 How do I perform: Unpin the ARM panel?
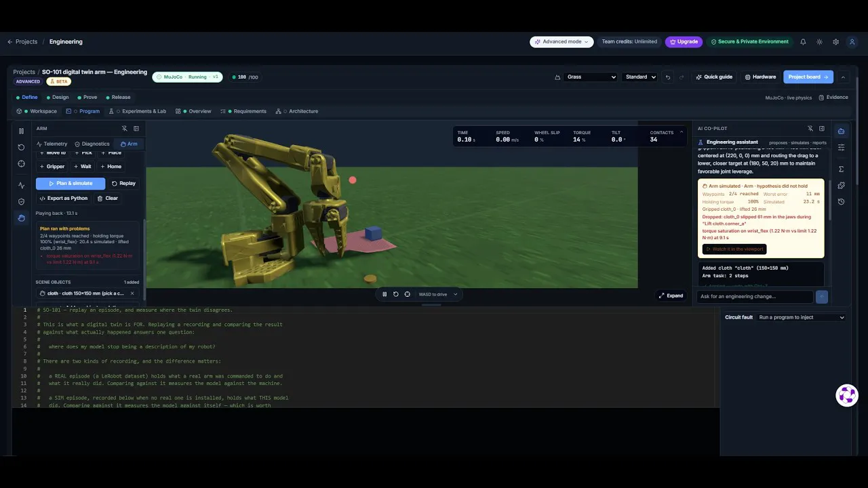[124, 128]
